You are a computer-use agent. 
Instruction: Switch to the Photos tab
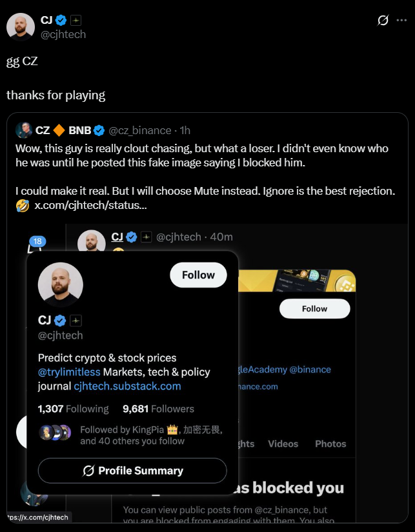pyautogui.click(x=330, y=444)
